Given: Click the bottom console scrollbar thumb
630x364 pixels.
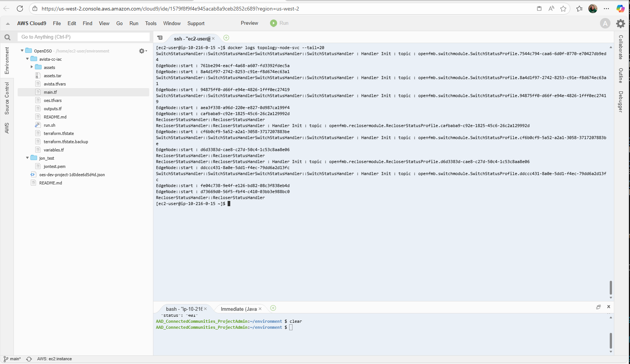Looking at the screenshot, I should [x=611, y=341].
